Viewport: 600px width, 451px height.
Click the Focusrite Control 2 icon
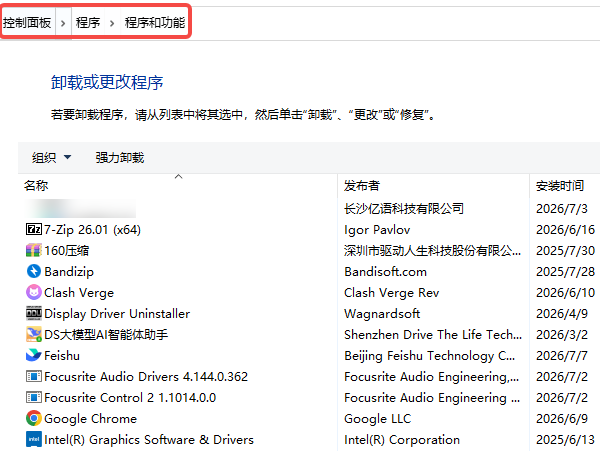(34, 397)
